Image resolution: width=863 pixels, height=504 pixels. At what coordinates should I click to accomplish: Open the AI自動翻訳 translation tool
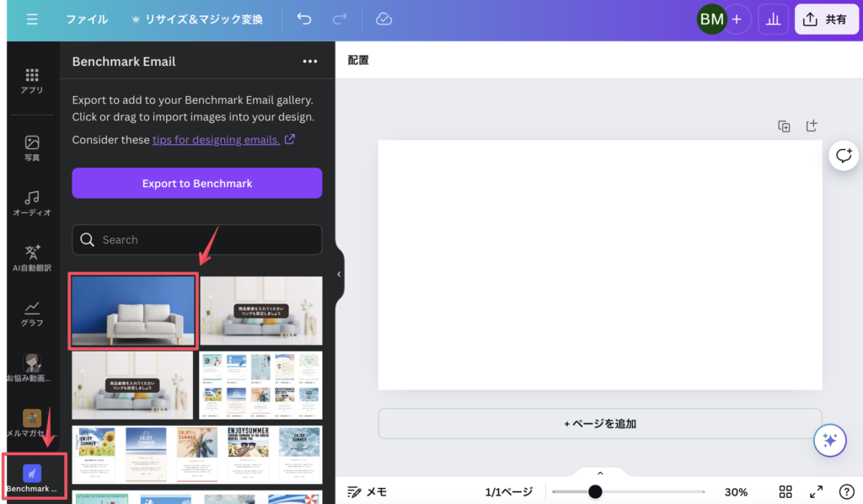[x=32, y=258]
